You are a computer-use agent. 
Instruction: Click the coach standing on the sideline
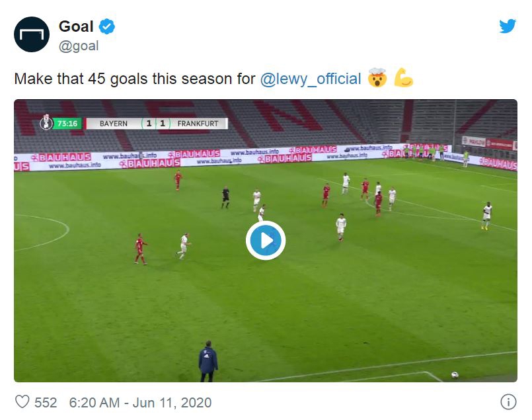click(x=208, y=360)
